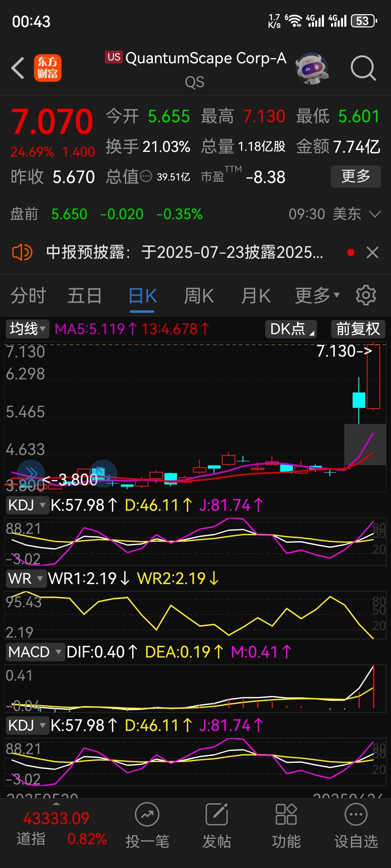Viewport: 391px width, 868px height.
Task: Tap the 发帖 compose icon
Action: pyautogui.click(x=216, y=814)
